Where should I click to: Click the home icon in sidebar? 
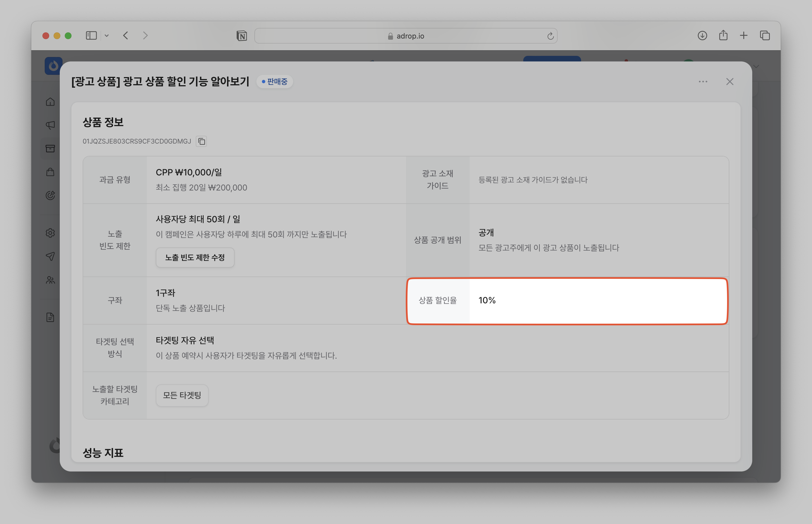[x=50, y=102]
